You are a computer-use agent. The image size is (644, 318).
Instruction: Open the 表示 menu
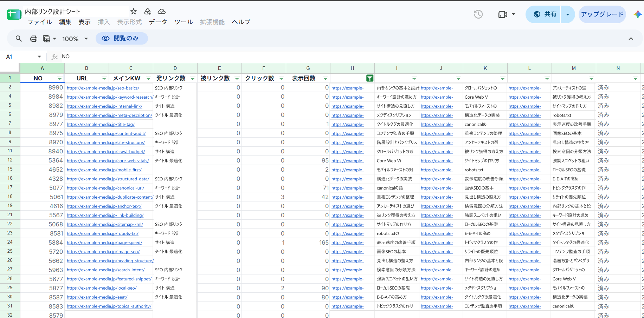pos(84,22)
